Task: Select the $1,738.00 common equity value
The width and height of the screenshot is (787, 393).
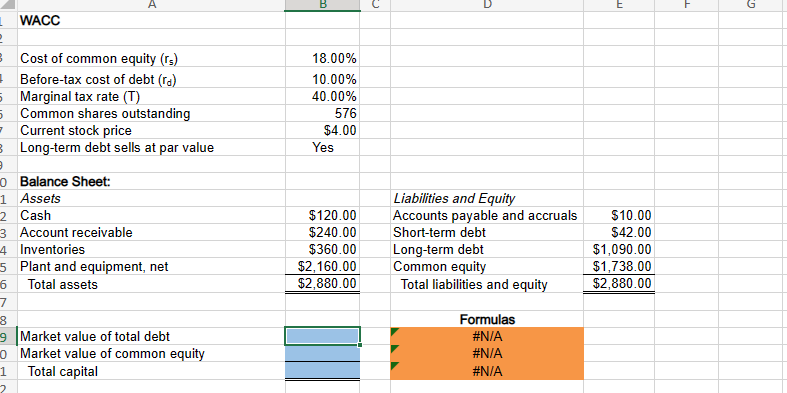Action: click(x=619, y=266)
